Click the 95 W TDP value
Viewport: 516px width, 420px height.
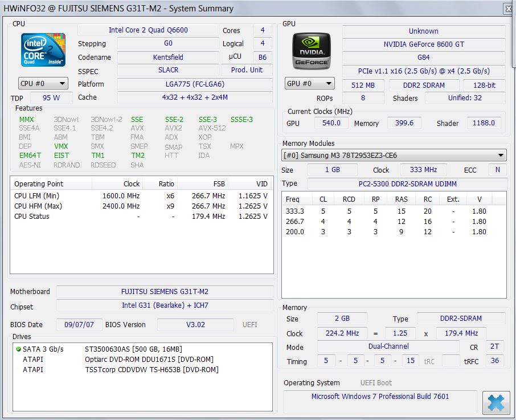click(51, 98)
